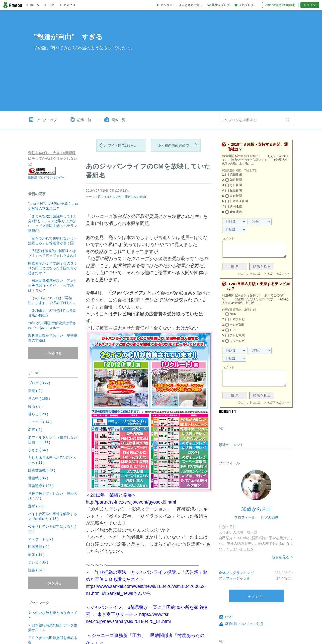Click the 脳腫瘍 blog ranking banner
This screenshot has width=322, height=644.
42,171
